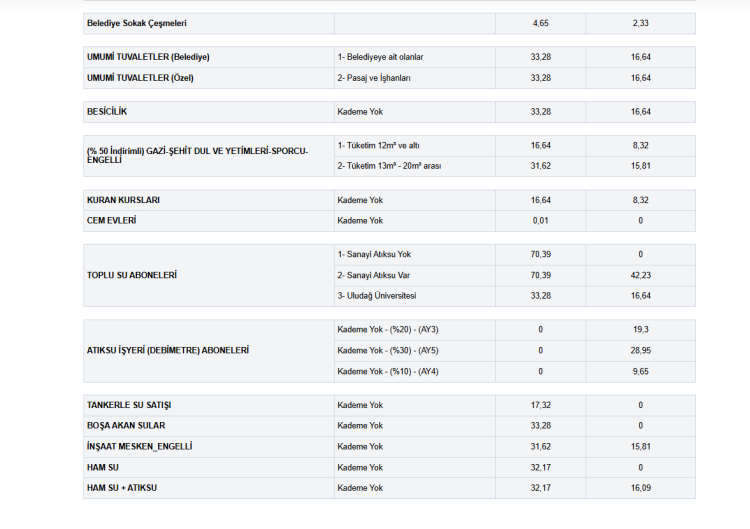The width and height of the screenshot is (750, 529).
Task: Select the 17,32 price cell
Action: 540,405
